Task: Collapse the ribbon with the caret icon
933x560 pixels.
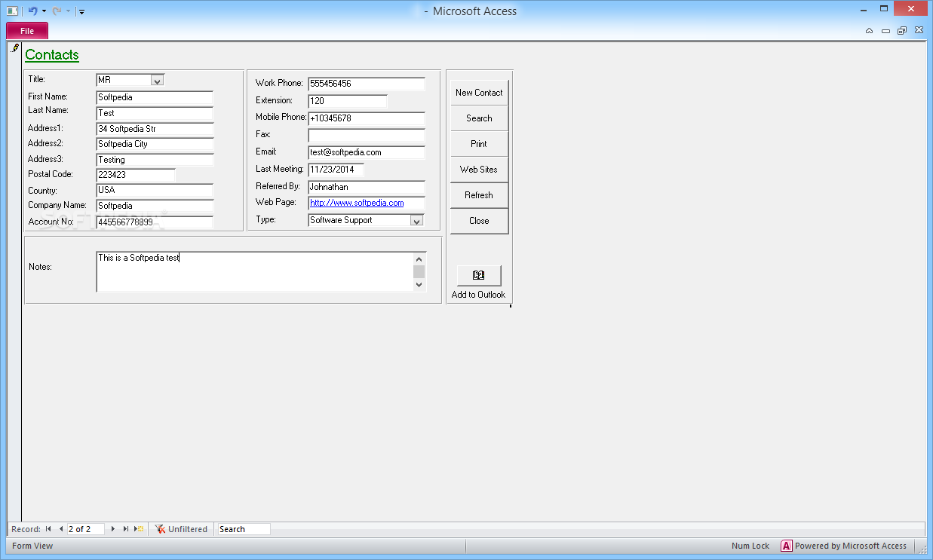Action: pyautogui.click(x=869, y=31)
